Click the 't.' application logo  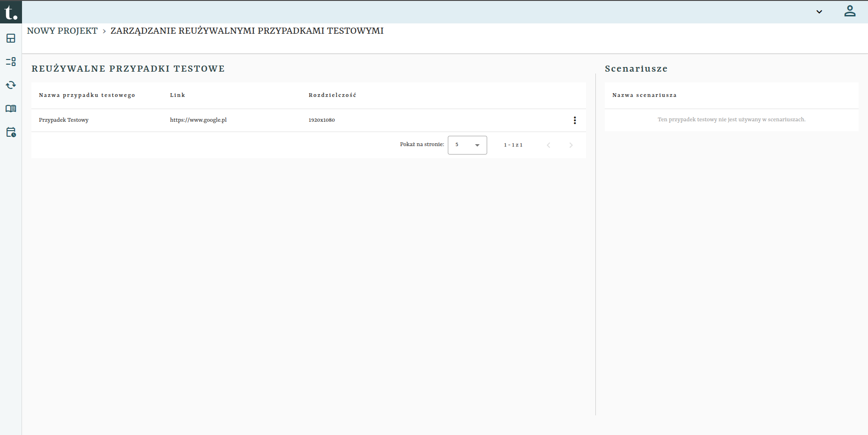[x=11, y=12]
